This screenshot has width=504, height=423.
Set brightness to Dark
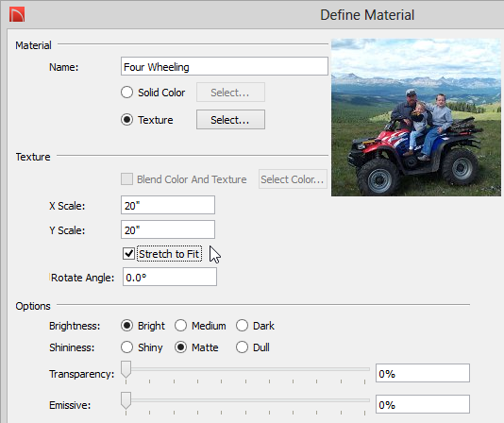(242, 326)
